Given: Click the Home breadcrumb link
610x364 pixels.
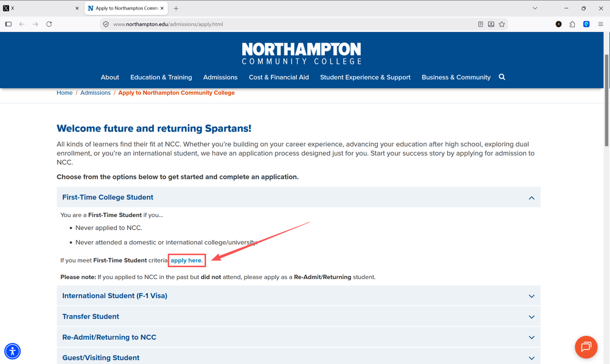Looking at the screenshot, I should pyautogui.click(x=65, y=93).
